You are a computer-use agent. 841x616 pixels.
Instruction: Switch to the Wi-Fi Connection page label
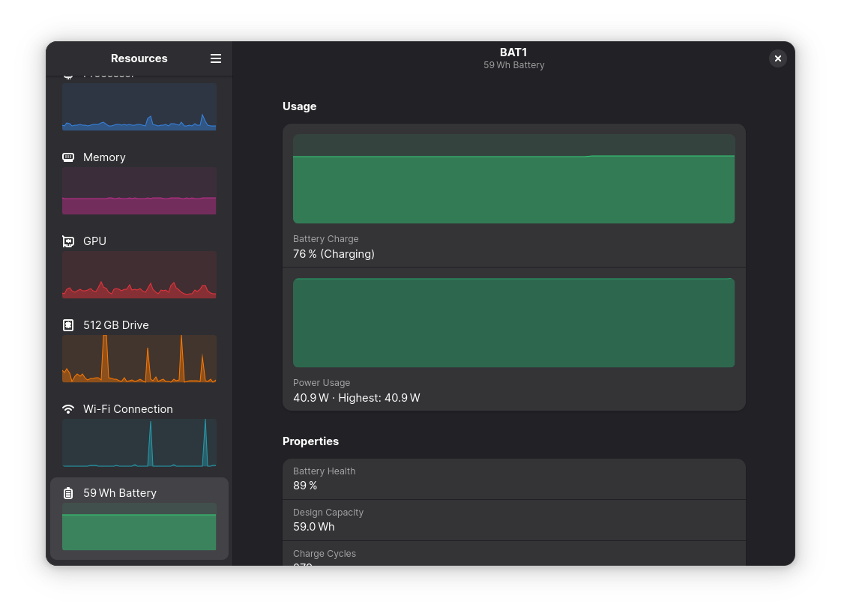point(127,409)
